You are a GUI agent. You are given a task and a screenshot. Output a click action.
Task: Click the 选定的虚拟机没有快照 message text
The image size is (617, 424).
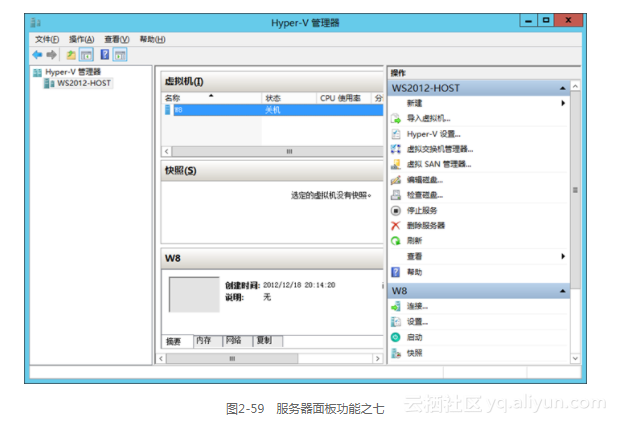[331, 195]
